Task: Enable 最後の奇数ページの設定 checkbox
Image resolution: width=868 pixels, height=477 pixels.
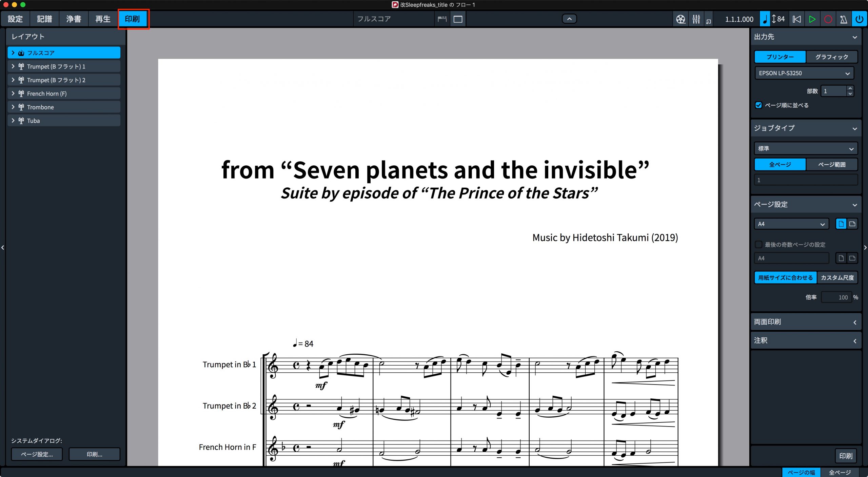Action: tap(758, 244)
